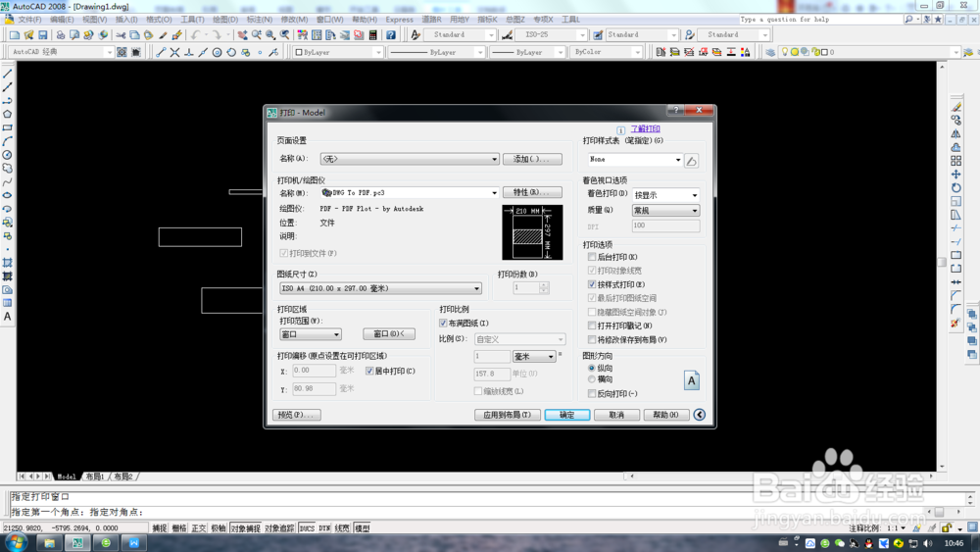Select the Landscape orientation radio button
Viewport: 980px width, 552px height.
[592, 379]
